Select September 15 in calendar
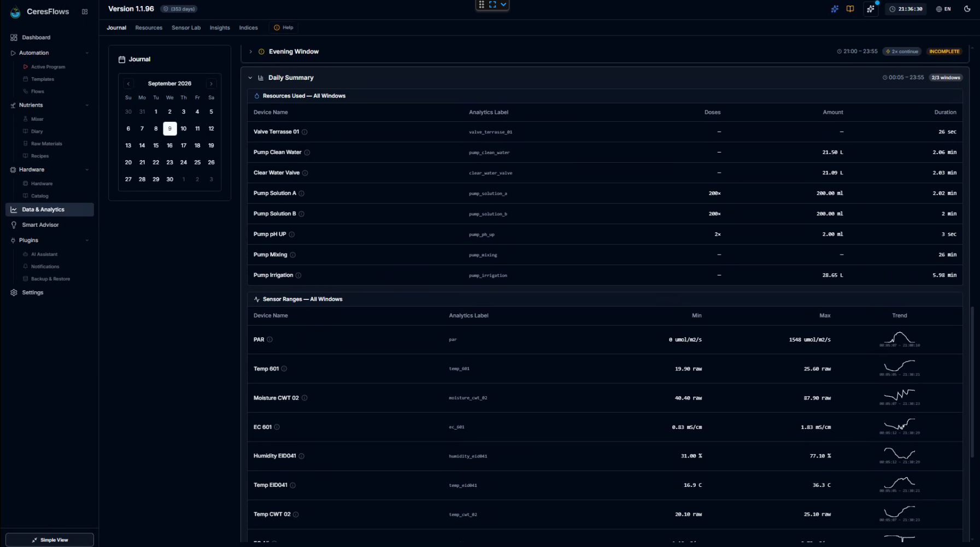980x547 pixels. (156, 145)
